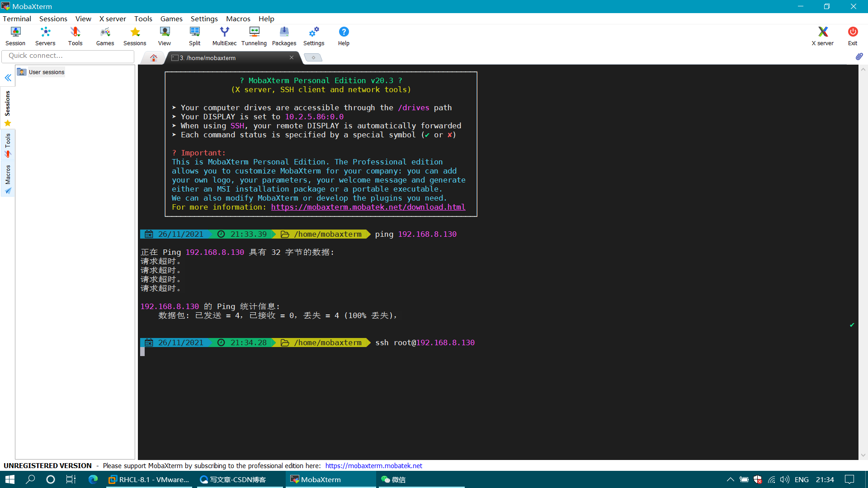Open the notification center icon
This screenshot has height=488, width=868.
tap(849, 479)
